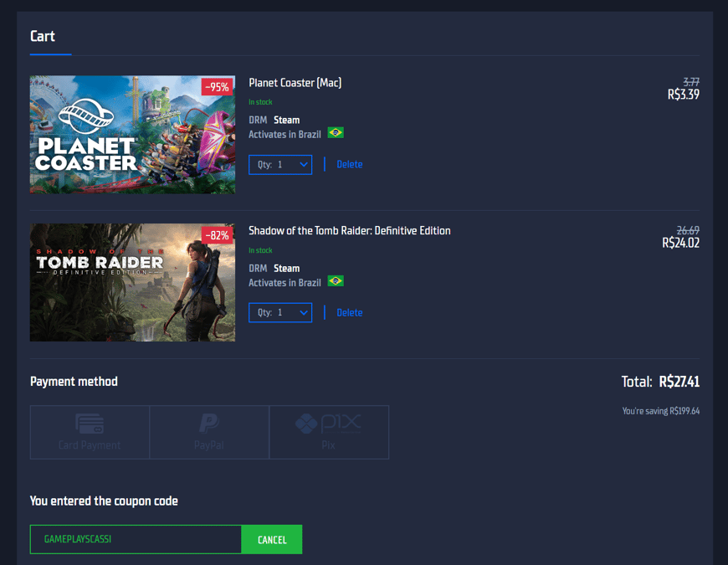Image resolution: width=728 pixels, height=565 pixels.
Task: Click Steam DRM label for Tomb Raider
Action: point(286,269)
